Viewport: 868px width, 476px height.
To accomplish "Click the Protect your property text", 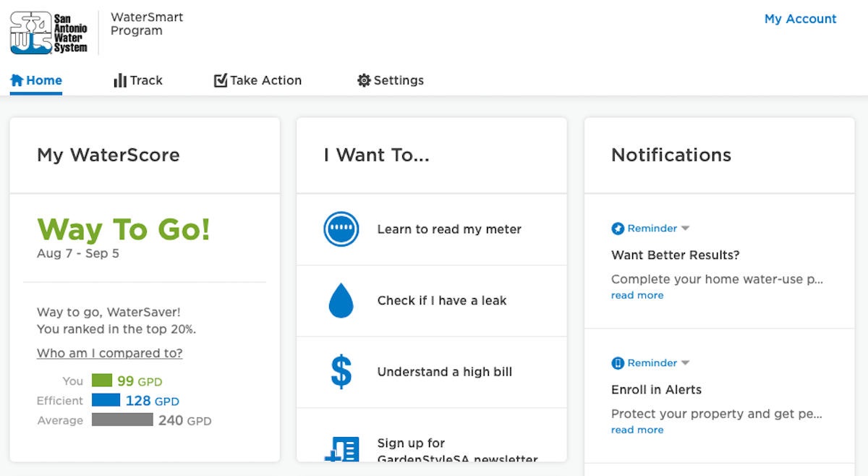I will click(x=717, y=414).
